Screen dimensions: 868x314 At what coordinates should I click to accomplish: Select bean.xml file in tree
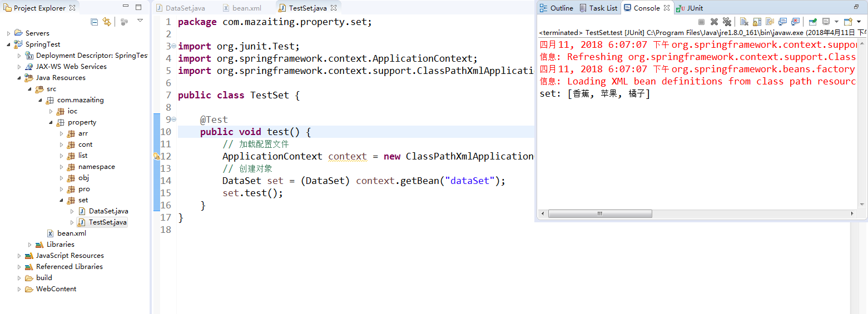[67, 233]
